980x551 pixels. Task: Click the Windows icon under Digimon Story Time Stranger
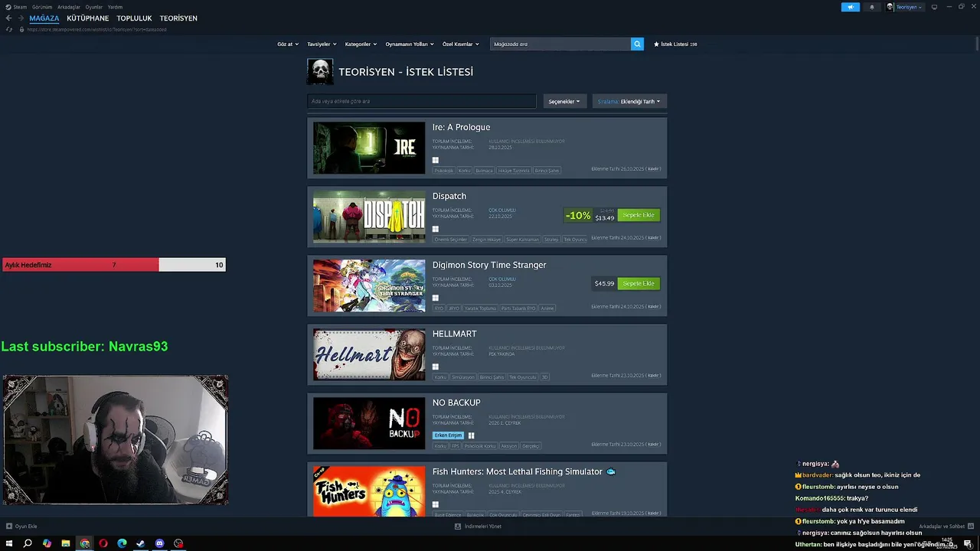pyautogui.click(x=436, y=298)
